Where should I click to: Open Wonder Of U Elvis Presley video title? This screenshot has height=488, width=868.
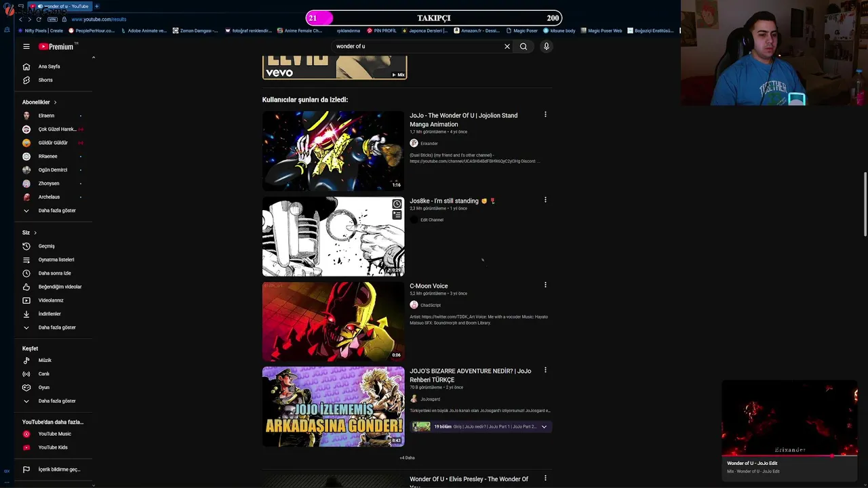469,482
